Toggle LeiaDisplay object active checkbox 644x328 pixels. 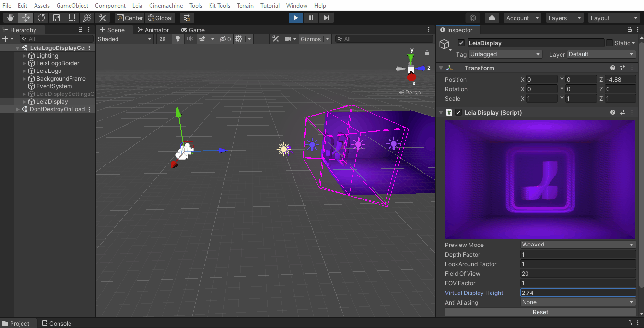461,43
